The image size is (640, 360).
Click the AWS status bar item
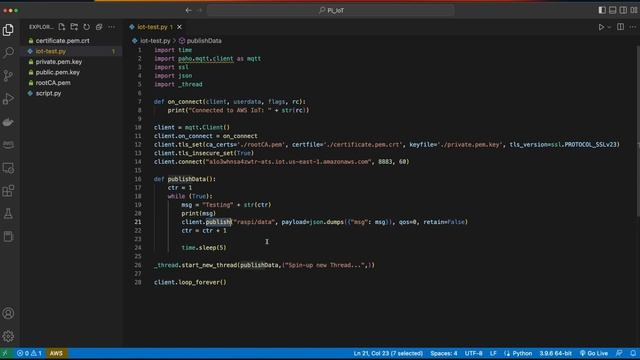point(56,353)
